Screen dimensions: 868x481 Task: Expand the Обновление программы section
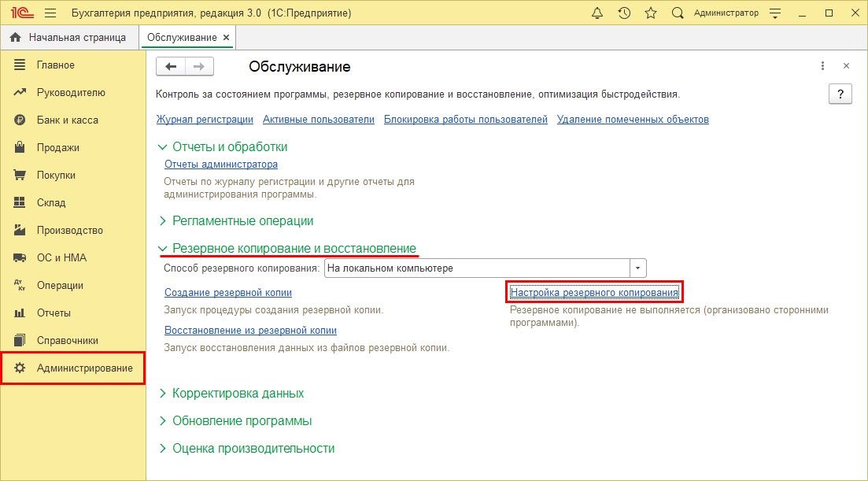coord(242,420)
